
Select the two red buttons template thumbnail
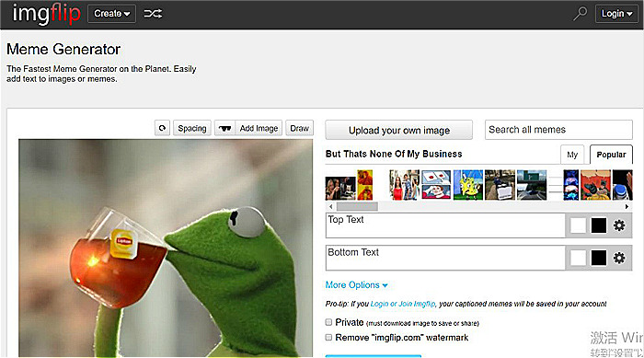click(436, 185)
